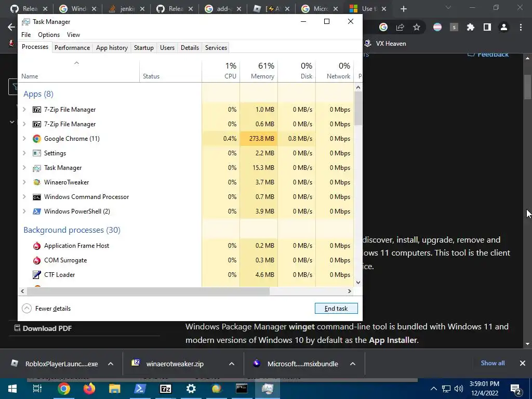Open the VX Heaven bookmark
The width and height of the screenshot is (532, 399).
click(x=385, y=44)
